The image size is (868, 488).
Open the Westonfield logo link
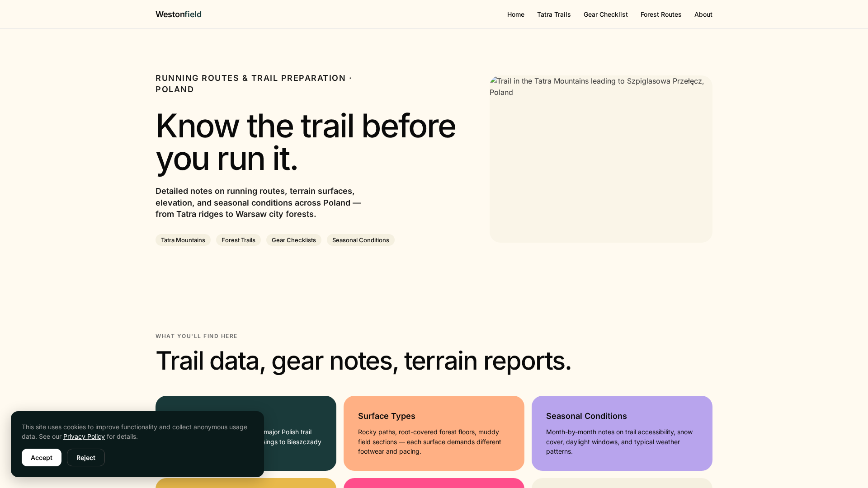[179, 14]
